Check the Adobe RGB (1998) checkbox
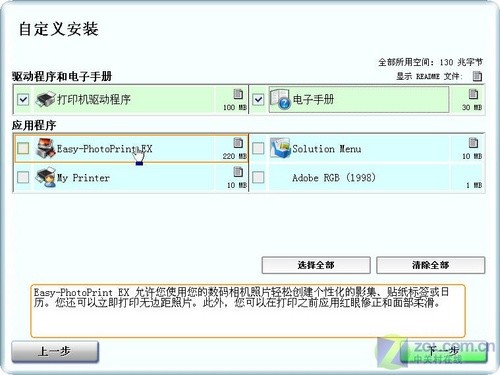Image resolution: width=500 pixels, height=375 pixels. 258,177
